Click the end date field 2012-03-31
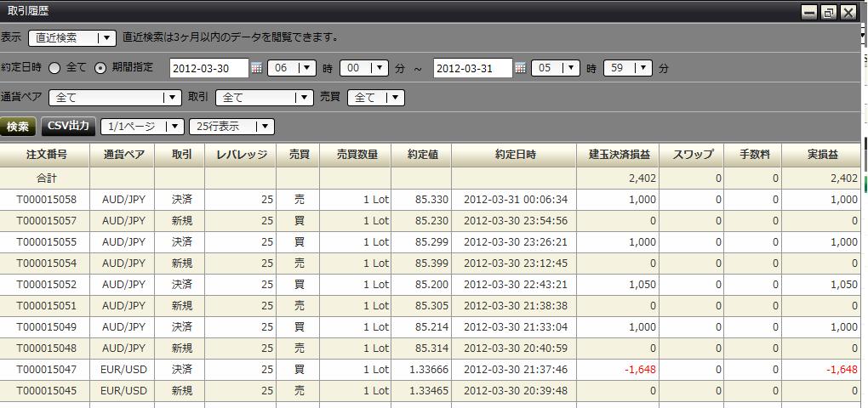 coord(473,68)
